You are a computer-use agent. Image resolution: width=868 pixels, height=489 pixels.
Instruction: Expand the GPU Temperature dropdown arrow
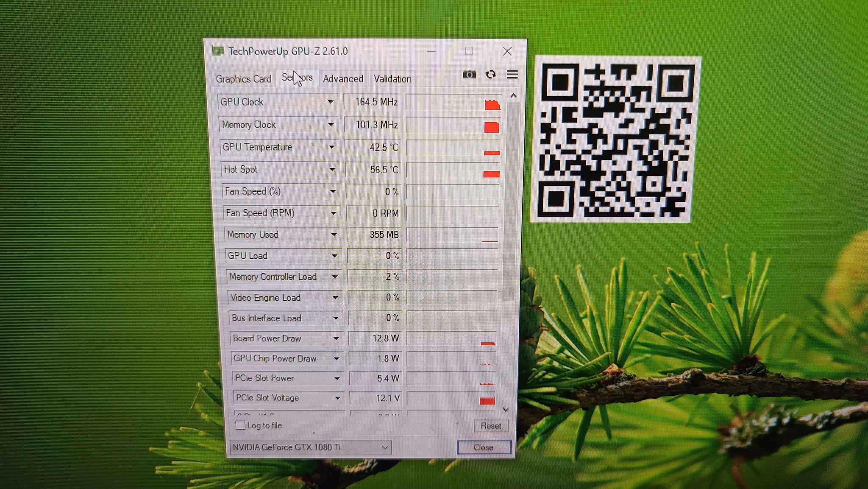tap(331, 147)
